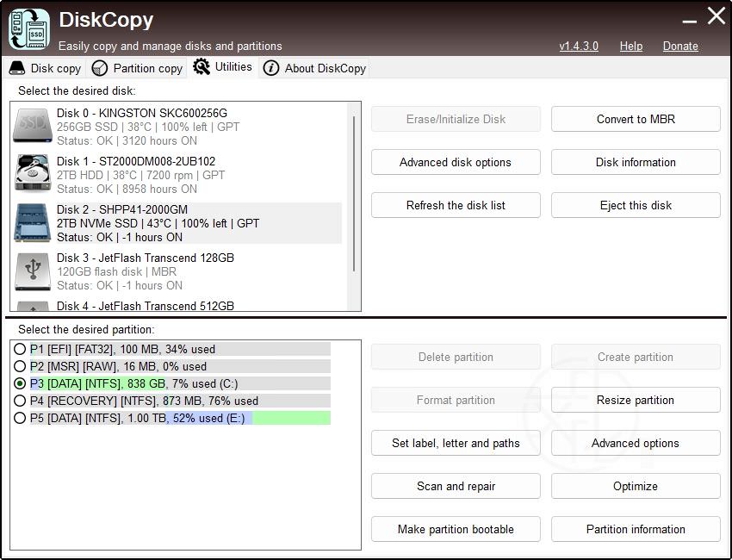Click the info icon for About DiskCopy
Viewport: 732px width, 560px height.
click(x=271, y=68)
